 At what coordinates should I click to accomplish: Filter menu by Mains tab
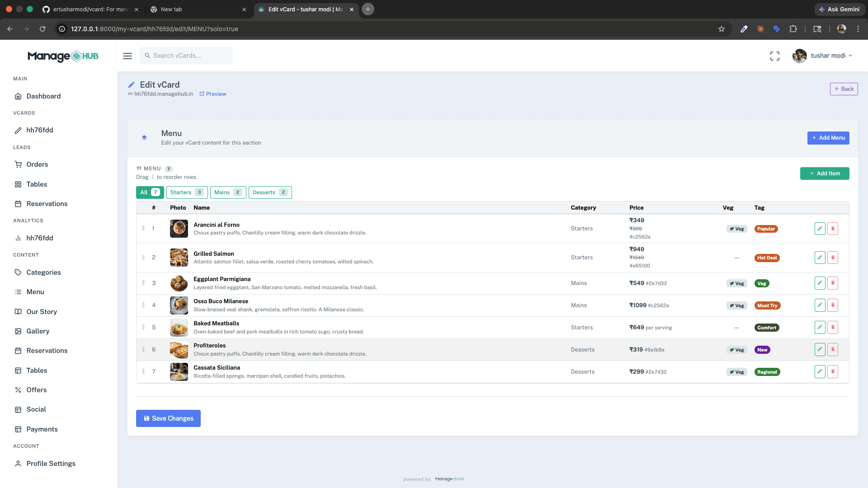pyautogui.click(x=228, y=192)
